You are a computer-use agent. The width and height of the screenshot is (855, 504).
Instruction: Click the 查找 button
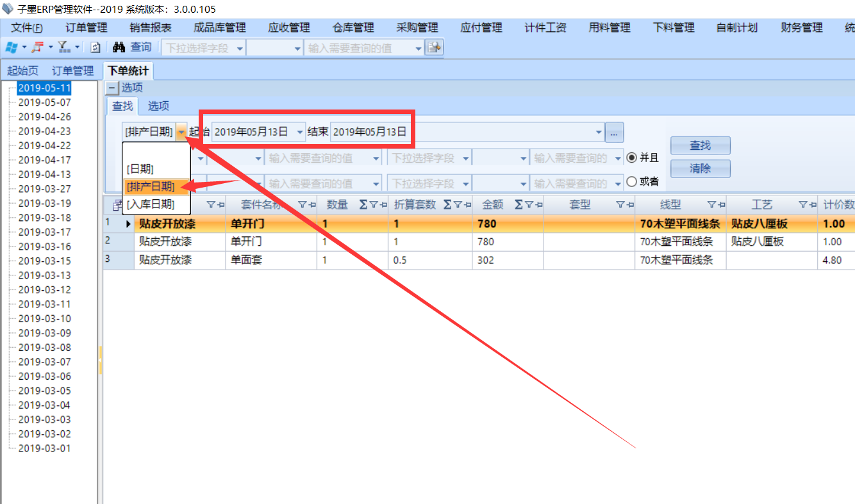700,145
